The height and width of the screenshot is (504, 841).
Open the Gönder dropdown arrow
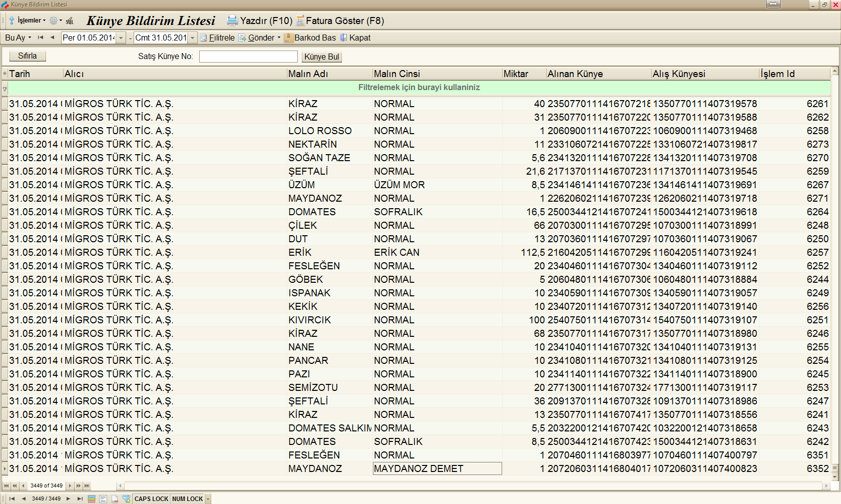(279, 38)
